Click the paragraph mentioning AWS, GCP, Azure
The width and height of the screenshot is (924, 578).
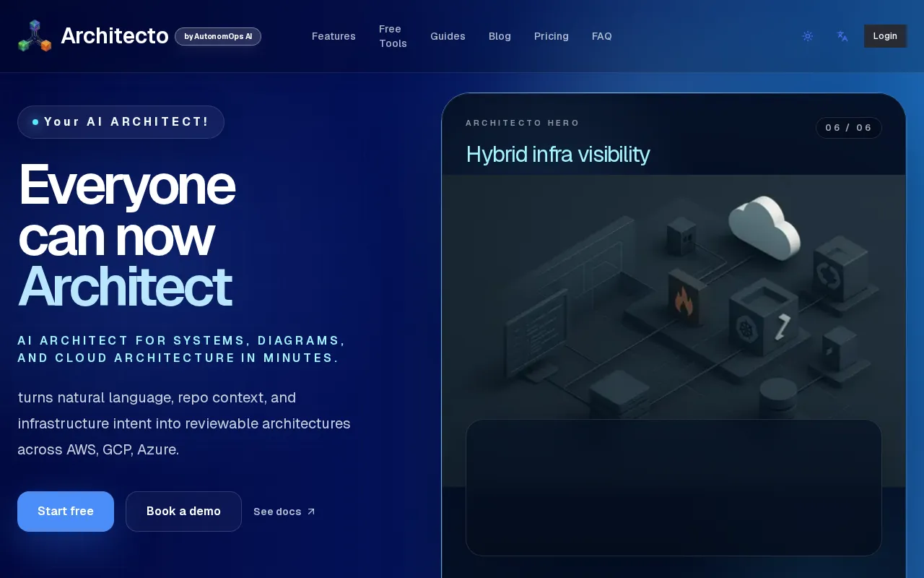point(184,423)
